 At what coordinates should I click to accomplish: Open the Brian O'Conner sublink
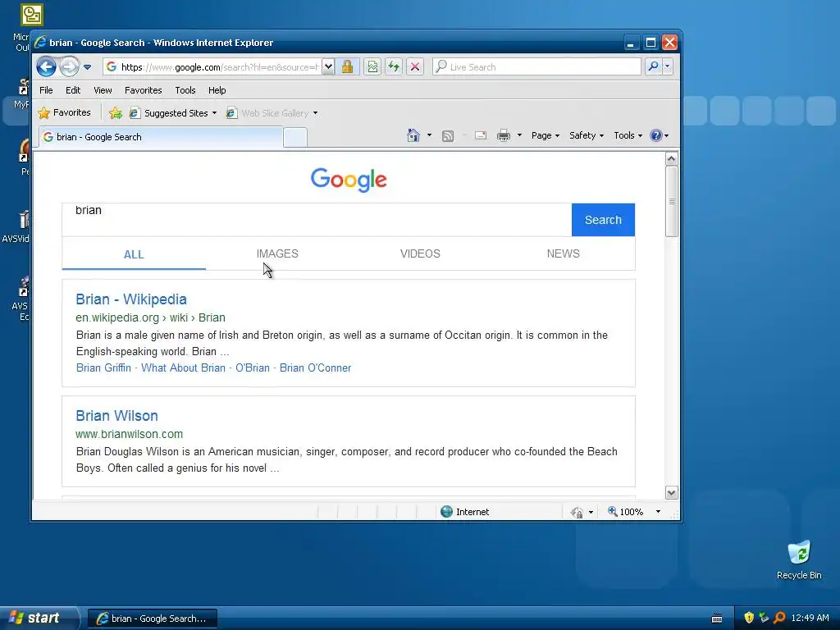[316, 368]
